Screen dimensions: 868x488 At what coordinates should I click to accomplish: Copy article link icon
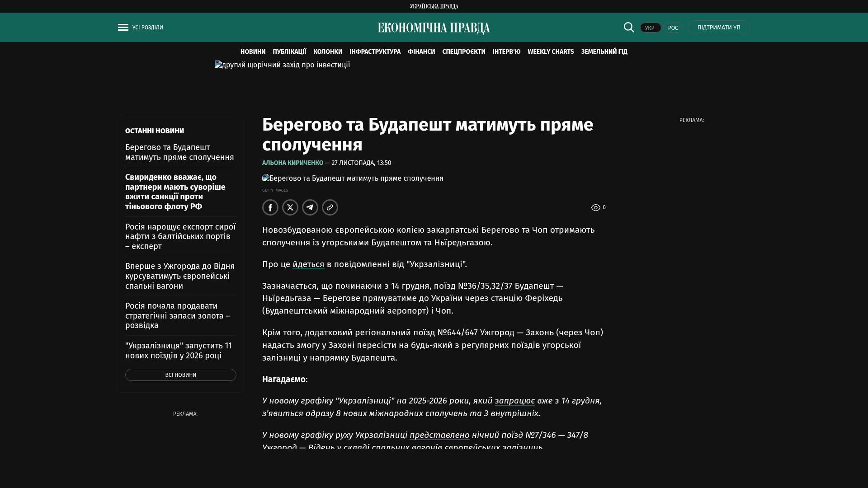[330, 207]
